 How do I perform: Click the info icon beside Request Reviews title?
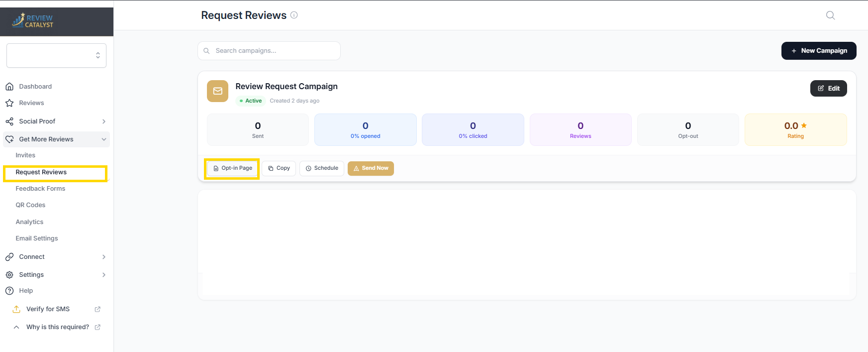click(x=294, y=15)
